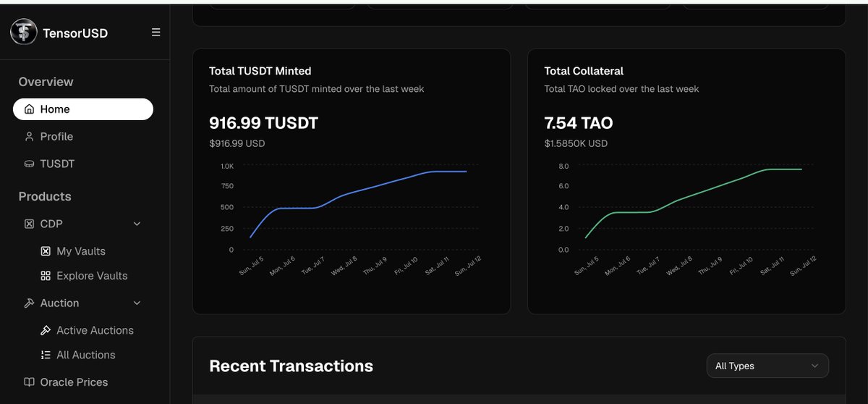This screenshot has height=404, width=868.
Task: Click the 8.0 axis label
Action: coord(563,166)
